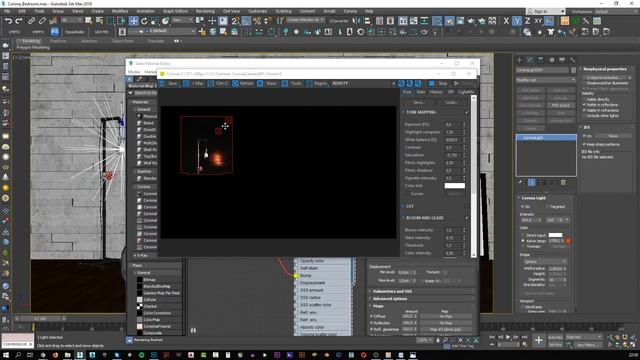Screen dimensions: 640x360
Task: Open the light Shape dropdown
Action: click(x=545, y=261)
